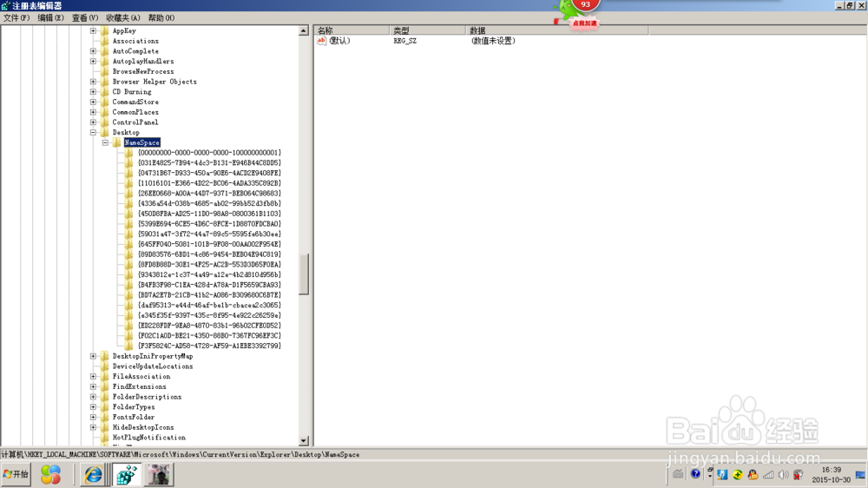Click the ab string icon of (默认) value
This screenshot has height=488, width=868.
(x=322, y=41)
